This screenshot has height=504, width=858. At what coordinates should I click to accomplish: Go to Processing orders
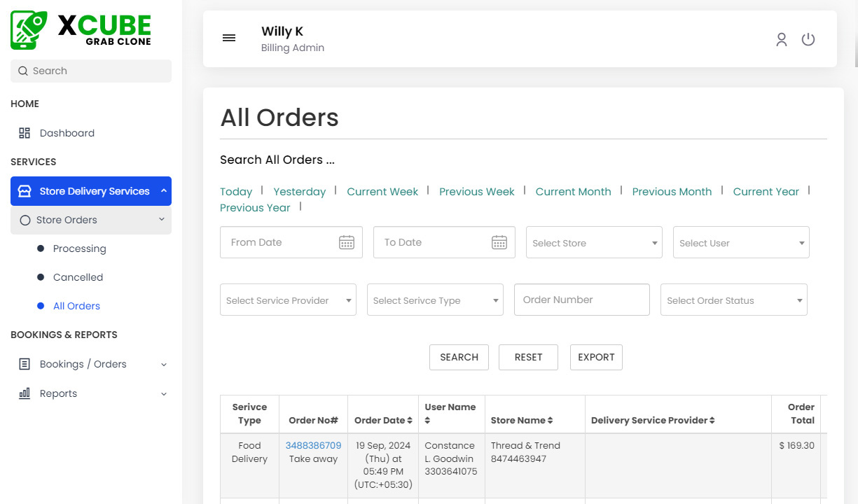coord(79,248)
